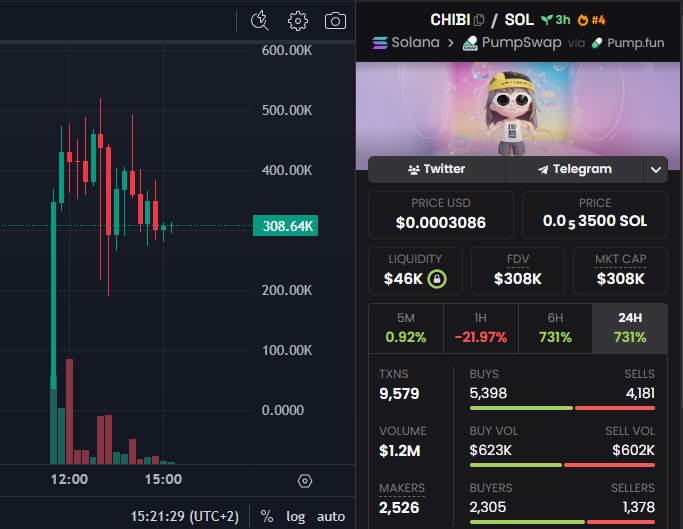Open the Twitter link button

point(436,169)
